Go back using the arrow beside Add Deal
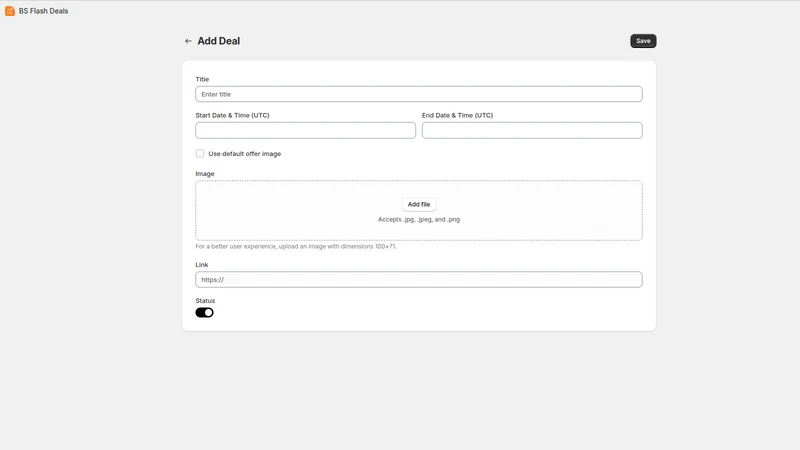Screen dimensions: 800x450 (x=188, y=41)
